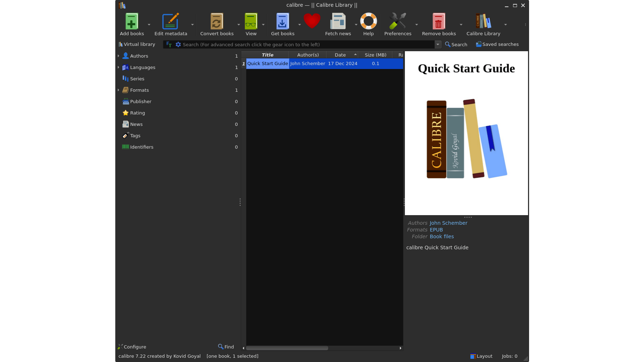Click the Identifiers barcode icon

point(126,147)
